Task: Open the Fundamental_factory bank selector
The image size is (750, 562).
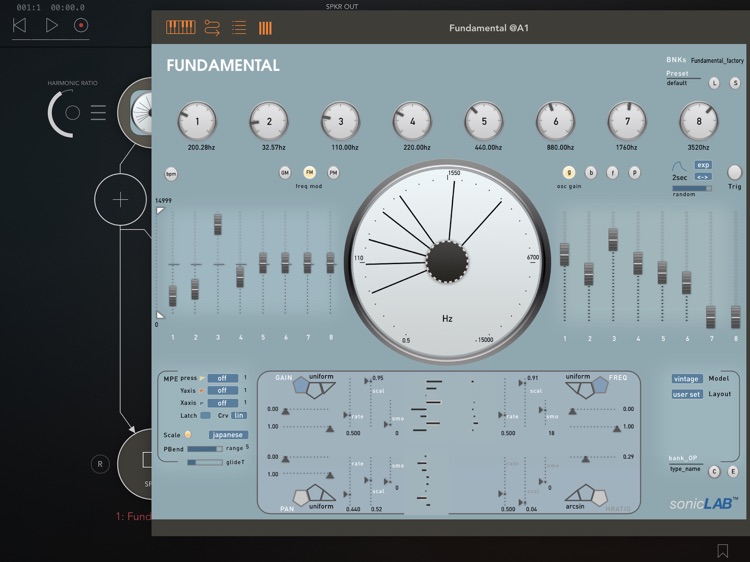Action: point(717,61)
